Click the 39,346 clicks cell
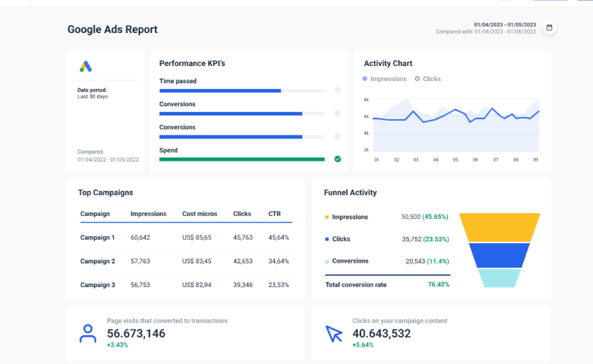593x364 pixels. coord(243,285)
